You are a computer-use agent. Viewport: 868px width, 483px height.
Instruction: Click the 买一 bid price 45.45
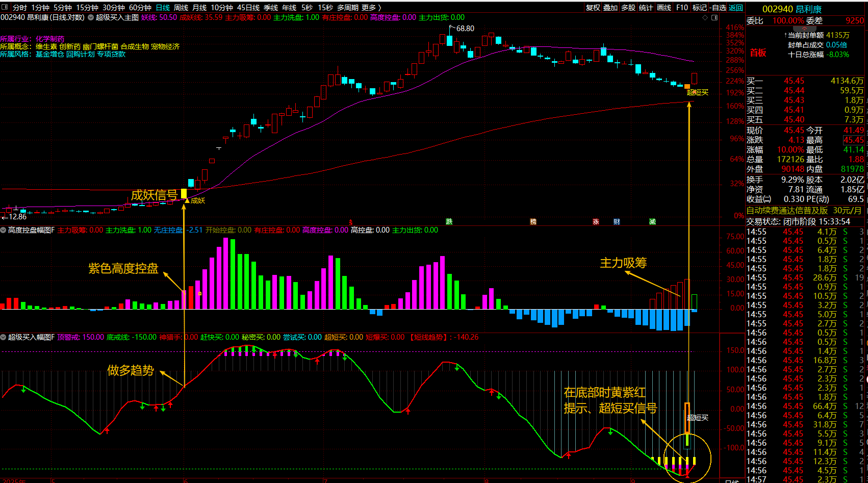(794, 81)
